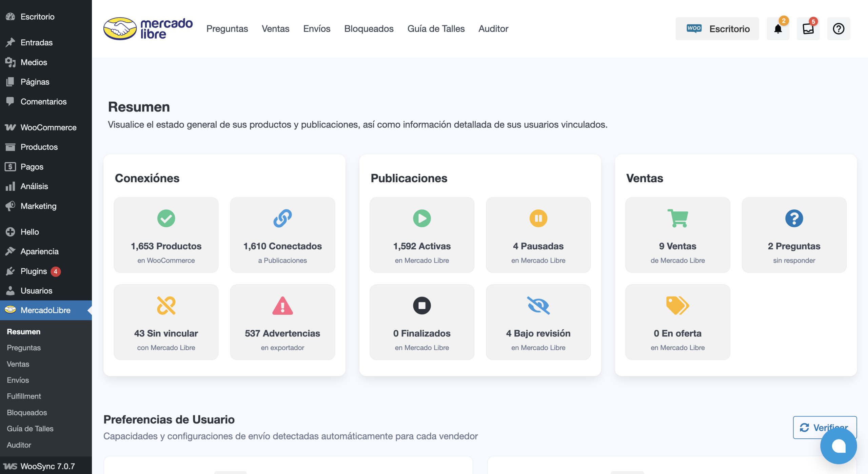Open Preguntas in the top navigation

[227, 29]
